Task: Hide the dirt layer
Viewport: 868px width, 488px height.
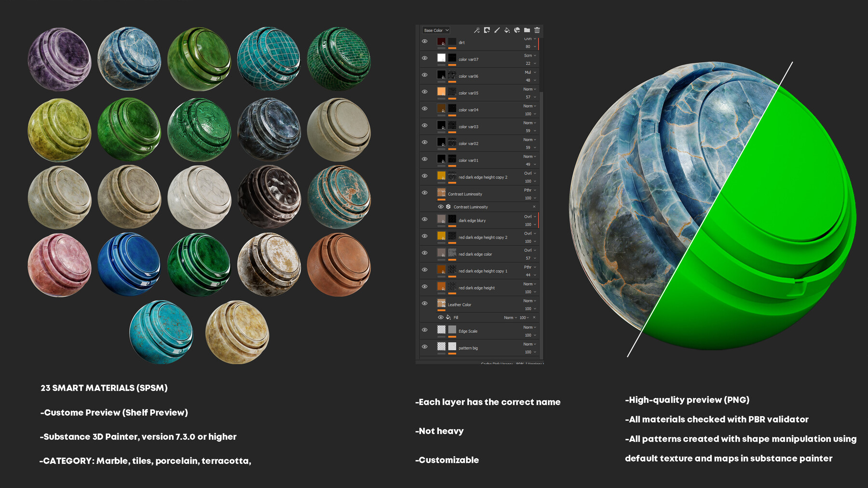Action: (x=425, y=42)
